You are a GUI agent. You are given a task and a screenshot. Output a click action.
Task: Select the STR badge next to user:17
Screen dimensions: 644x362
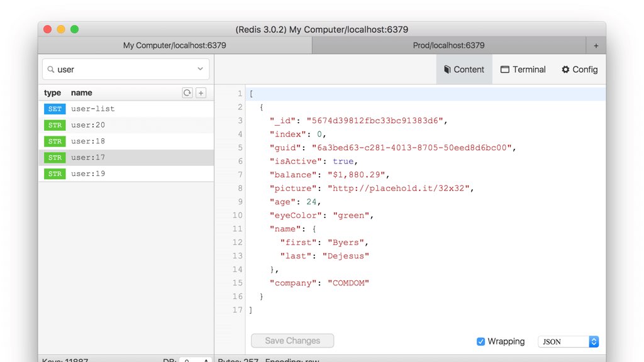point(54,157)
